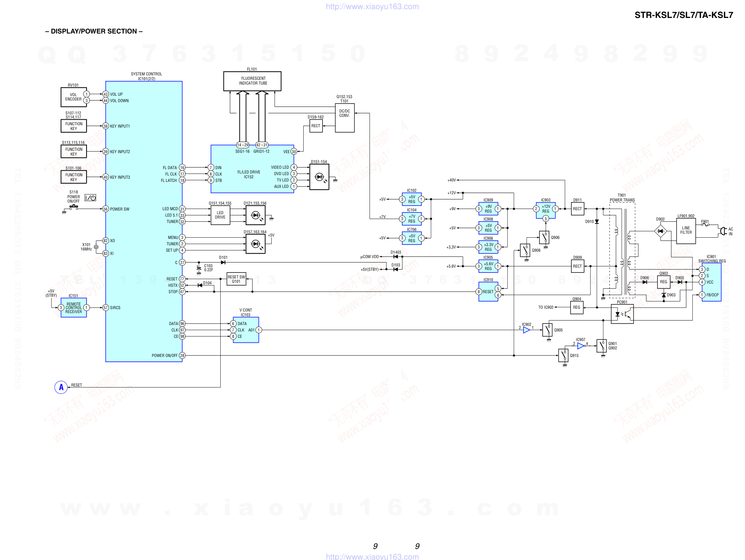The height and width of the screenshot is (560, 745).
Task: Select the Q908 switch symbol
Action: pyautogui.click(x=525, y=250)
